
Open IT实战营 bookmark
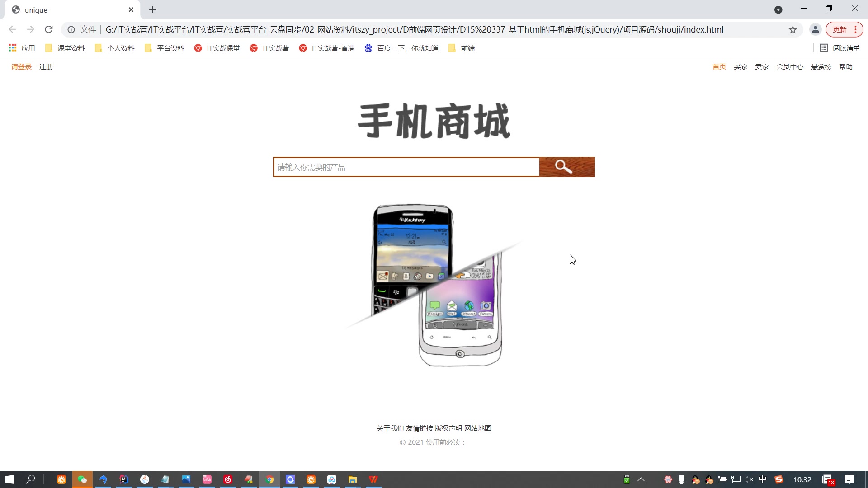click(269, 48)
